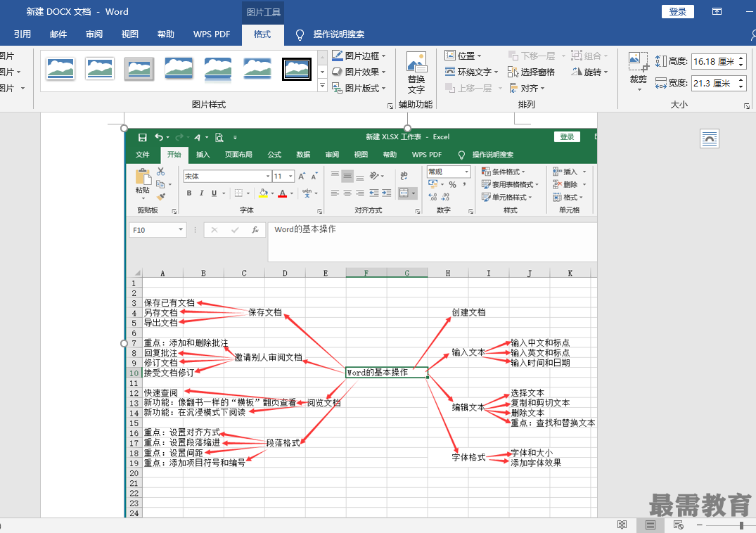Increase picture height with the up arrow
756x533 pixels.
741,58
